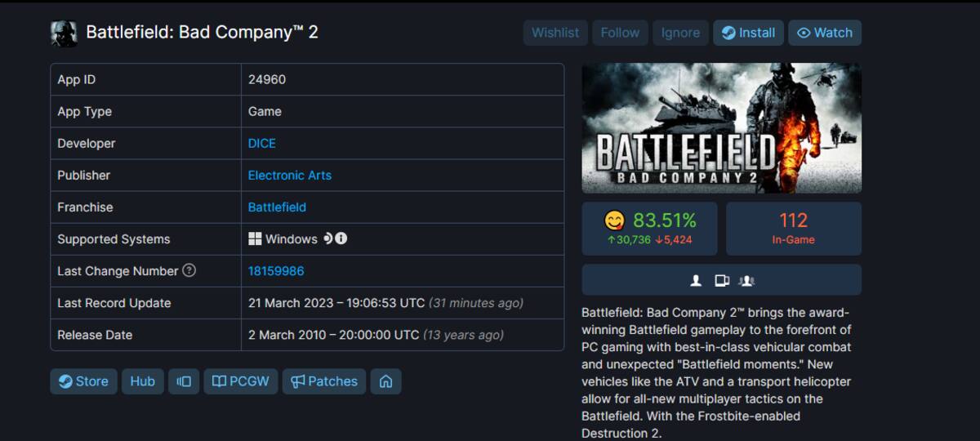Click the 'Developer' row label
980x441 pixels.
pyautogui.click(x=87, y=143)
